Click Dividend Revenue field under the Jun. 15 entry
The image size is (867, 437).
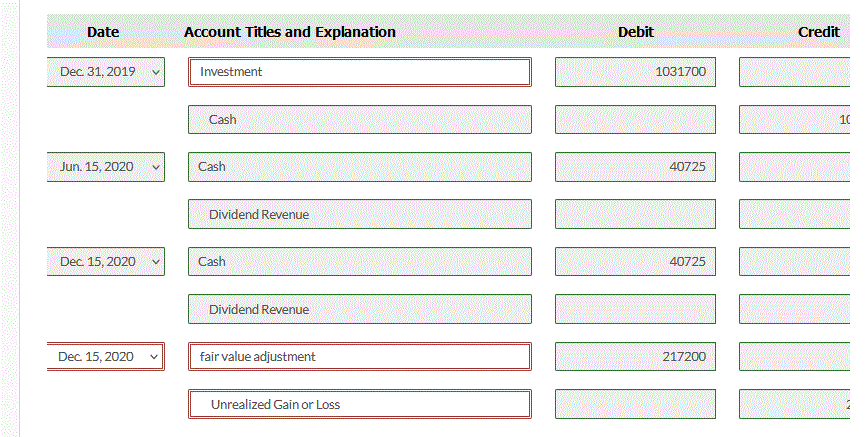[360, 215]
